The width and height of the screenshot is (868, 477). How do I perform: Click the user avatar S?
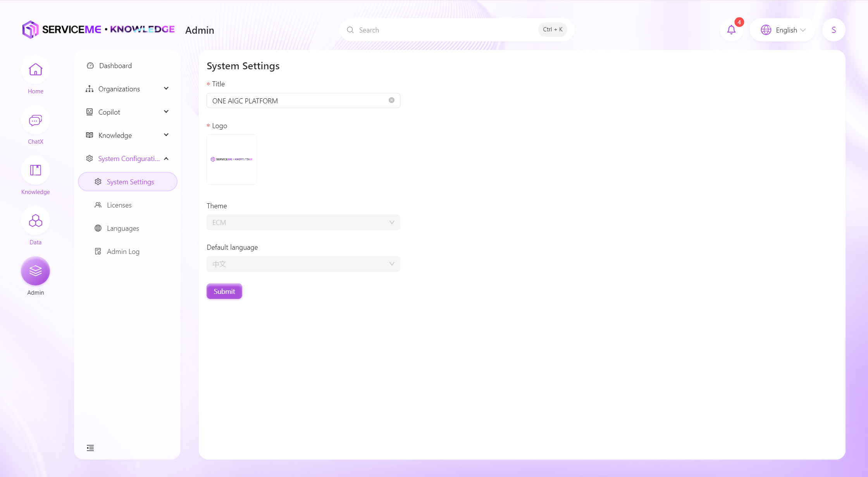[834, 30]
